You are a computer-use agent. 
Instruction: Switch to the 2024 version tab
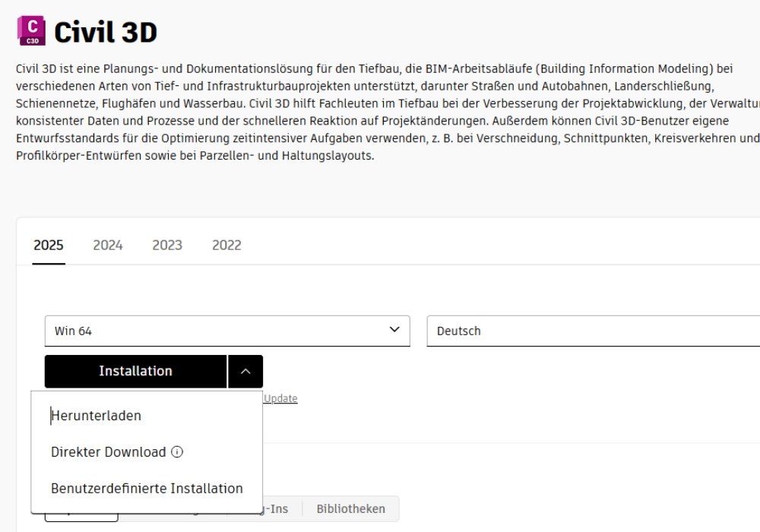[x=108, y=245]
